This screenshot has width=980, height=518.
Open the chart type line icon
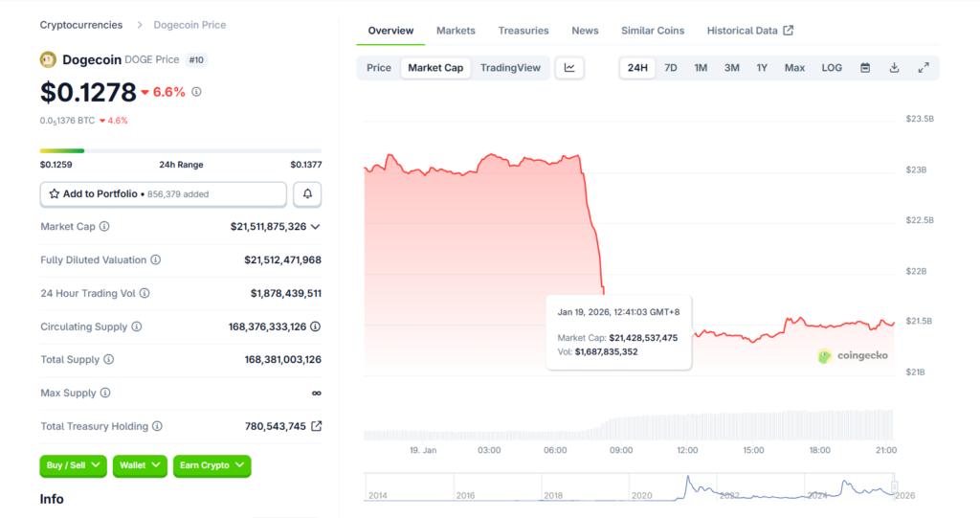(x=569, y=68)
